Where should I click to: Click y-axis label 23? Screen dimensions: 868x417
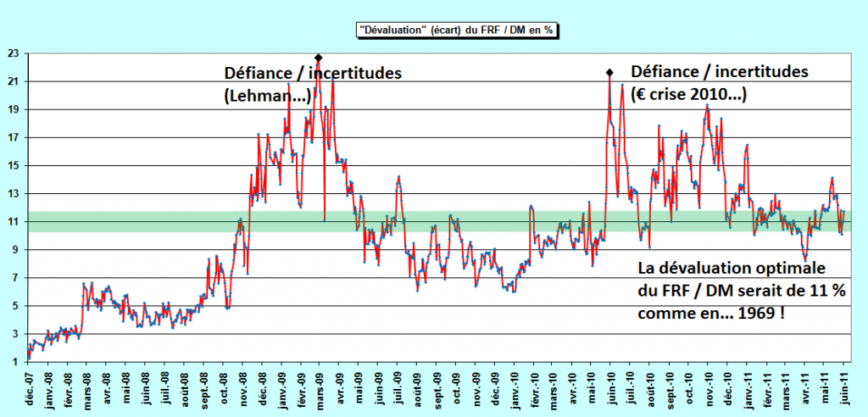point(14,53)
